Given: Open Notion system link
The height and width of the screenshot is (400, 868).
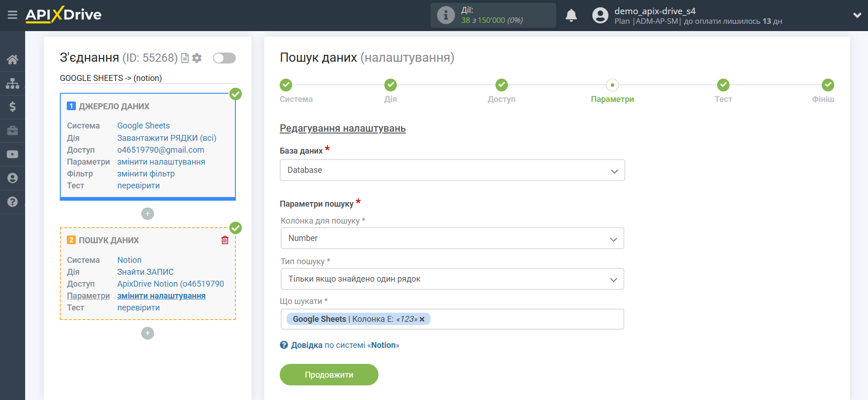Looking at the screenshot, I should 129,260.
